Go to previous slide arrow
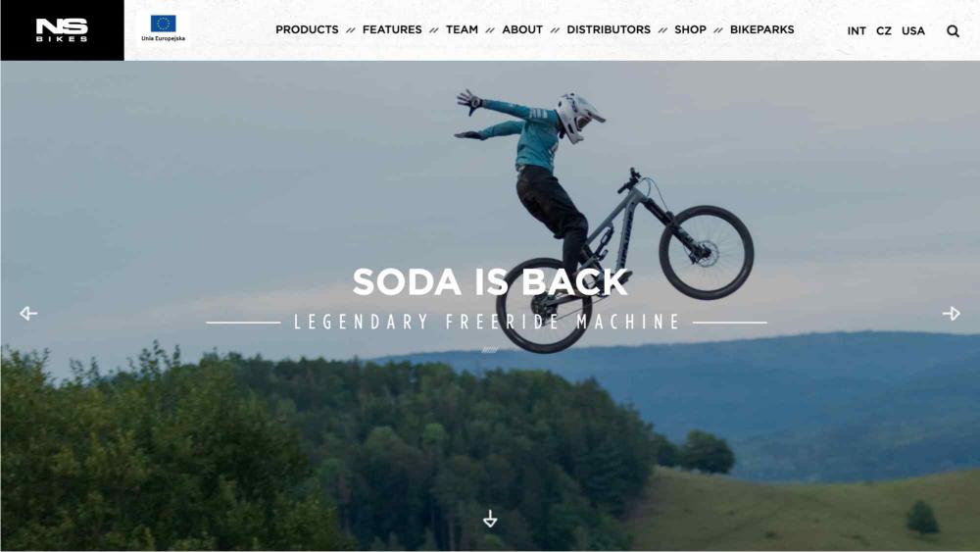The width and height of the screenshot is (980, 552). (28, 313)
